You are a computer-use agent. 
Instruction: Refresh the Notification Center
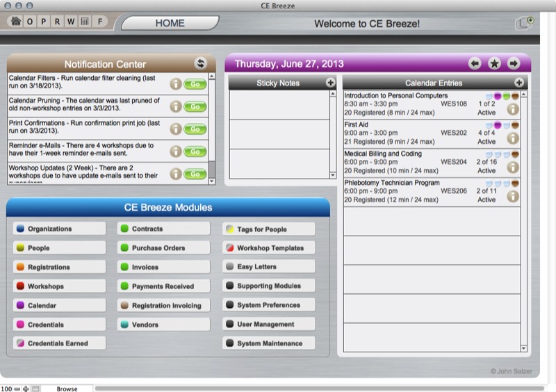tap(200, 63)
